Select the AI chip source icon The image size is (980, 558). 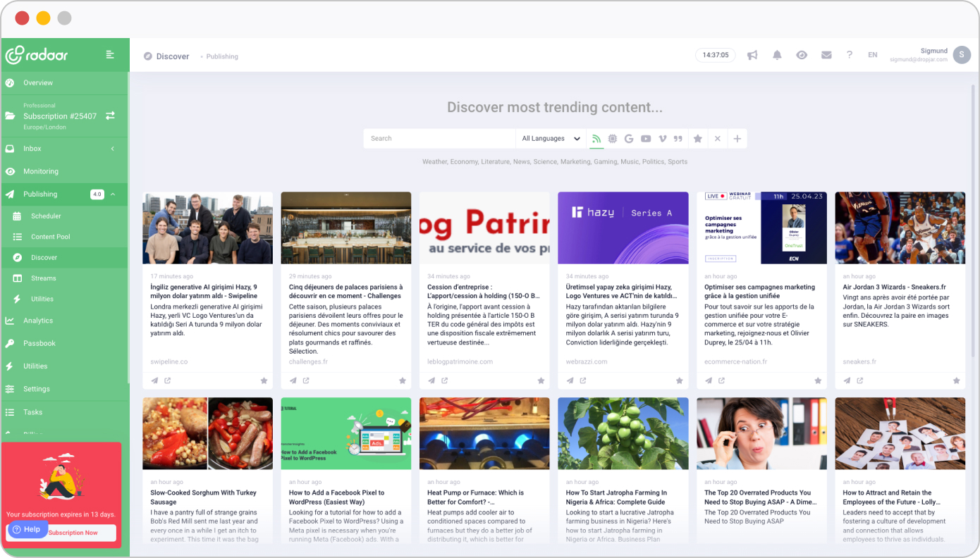coord(613,139)
